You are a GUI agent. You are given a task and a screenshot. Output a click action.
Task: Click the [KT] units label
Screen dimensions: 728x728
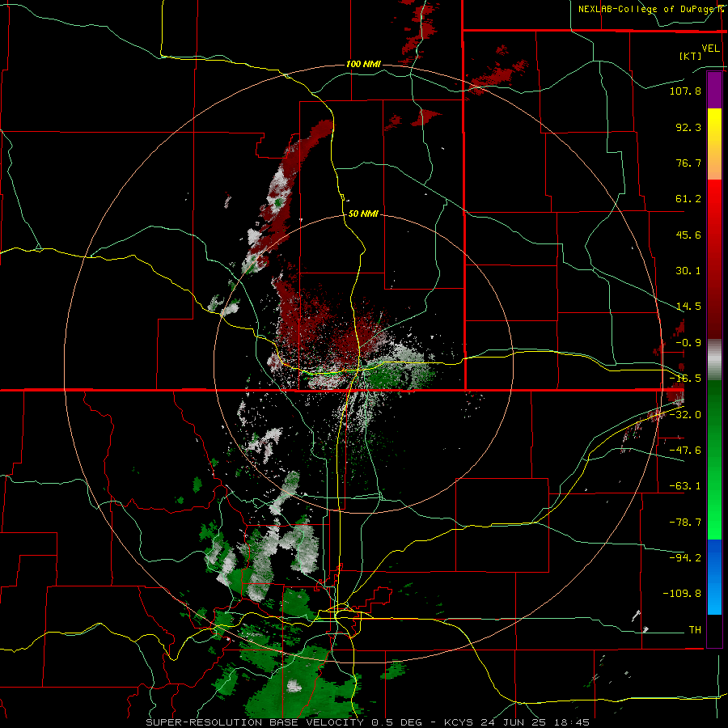(691, 56)
